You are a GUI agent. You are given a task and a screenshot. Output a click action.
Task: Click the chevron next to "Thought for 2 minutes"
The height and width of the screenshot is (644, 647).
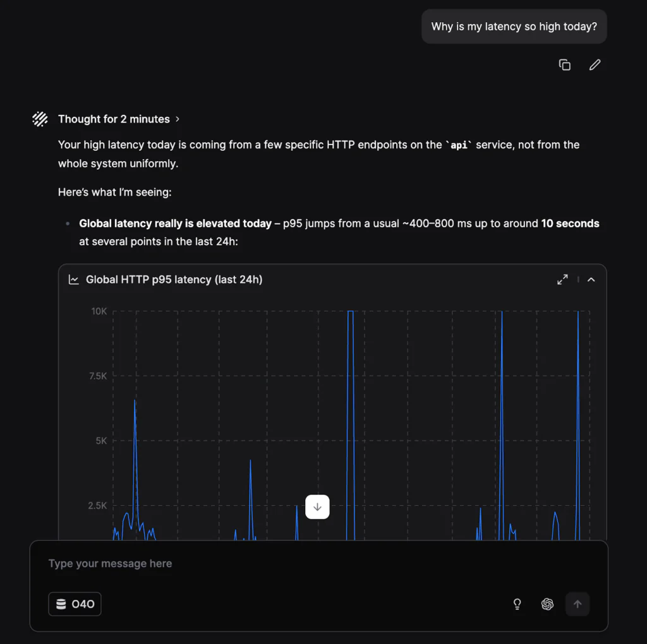[178, 119]
